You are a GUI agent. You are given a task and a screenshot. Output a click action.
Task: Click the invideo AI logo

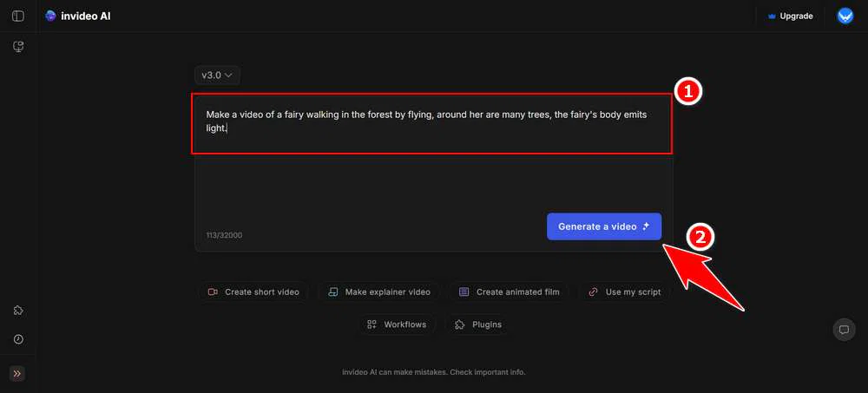click(x=78, y=16)
